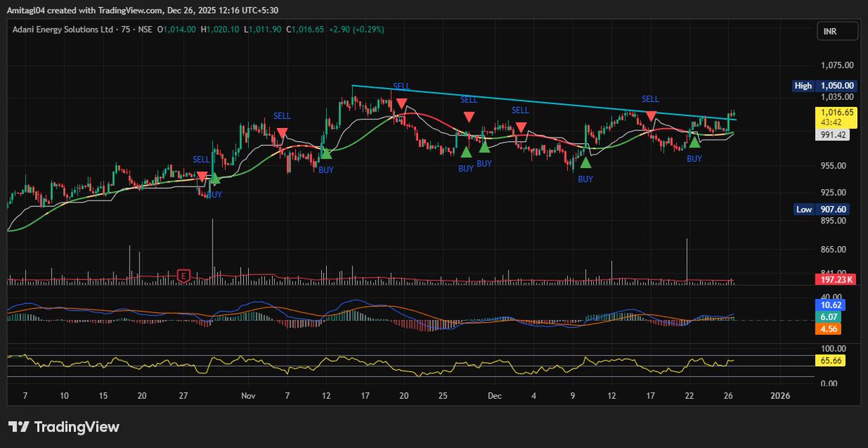This screenshot has height=448, width=868.
Task: Click the 25 date label on the time axis
Action: (x=443, y=396)
